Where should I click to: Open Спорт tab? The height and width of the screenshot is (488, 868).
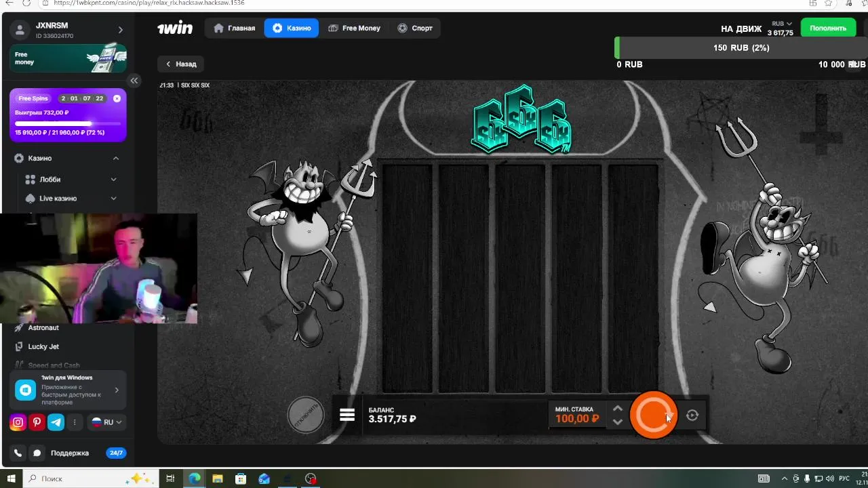415,28
